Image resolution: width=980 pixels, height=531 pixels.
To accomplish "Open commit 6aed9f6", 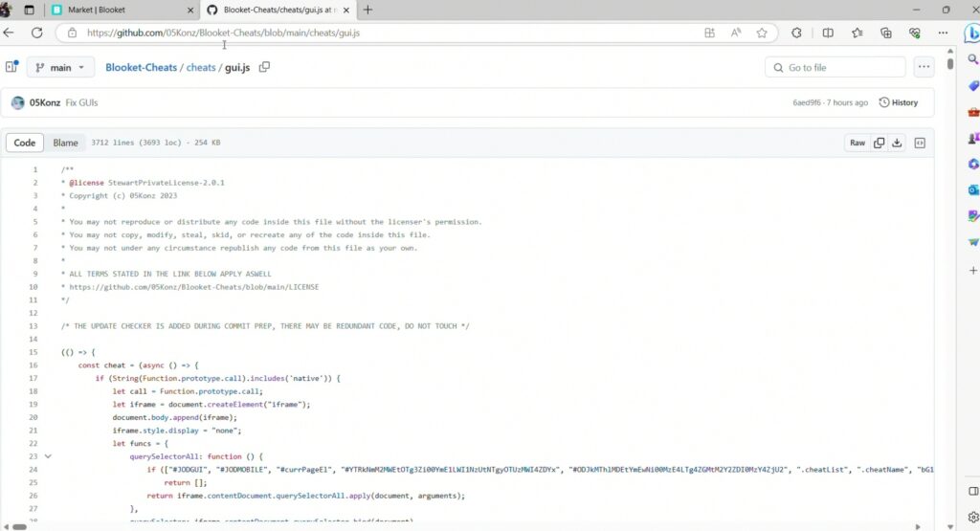I will (806, 102).
